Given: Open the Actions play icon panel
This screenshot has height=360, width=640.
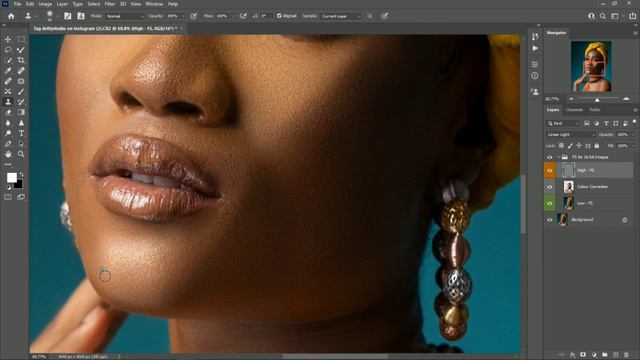Looking at the screenshot, I should pos(535,48).
